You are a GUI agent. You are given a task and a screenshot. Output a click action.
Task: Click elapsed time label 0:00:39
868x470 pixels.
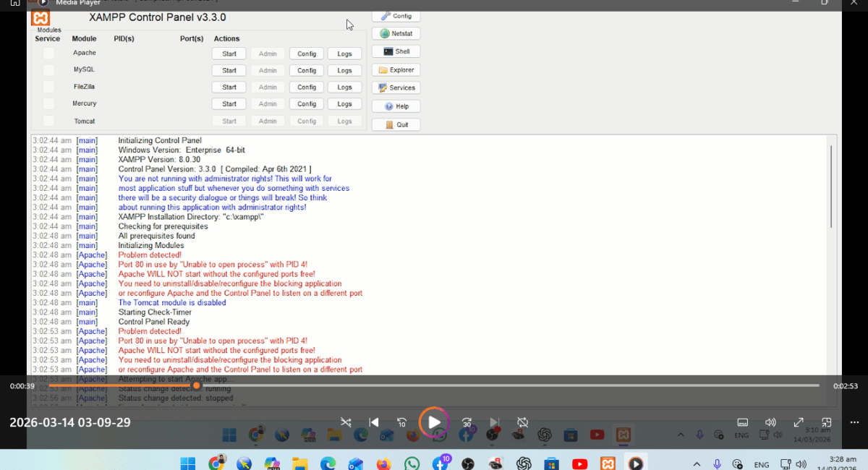point(22,386)
